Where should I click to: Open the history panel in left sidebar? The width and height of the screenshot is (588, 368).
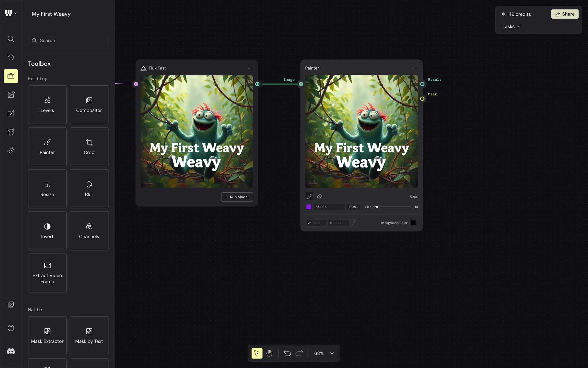[x=11, y=57]
